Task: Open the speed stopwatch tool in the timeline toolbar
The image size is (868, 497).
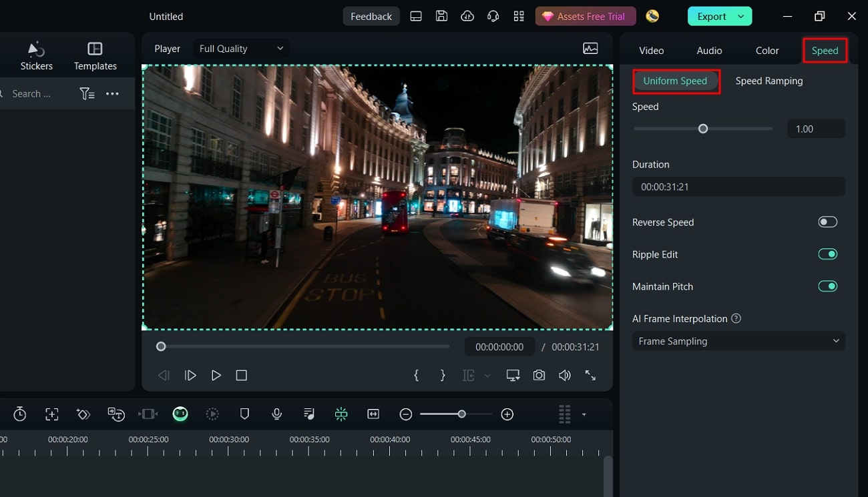Action: [x=20, y=414]
